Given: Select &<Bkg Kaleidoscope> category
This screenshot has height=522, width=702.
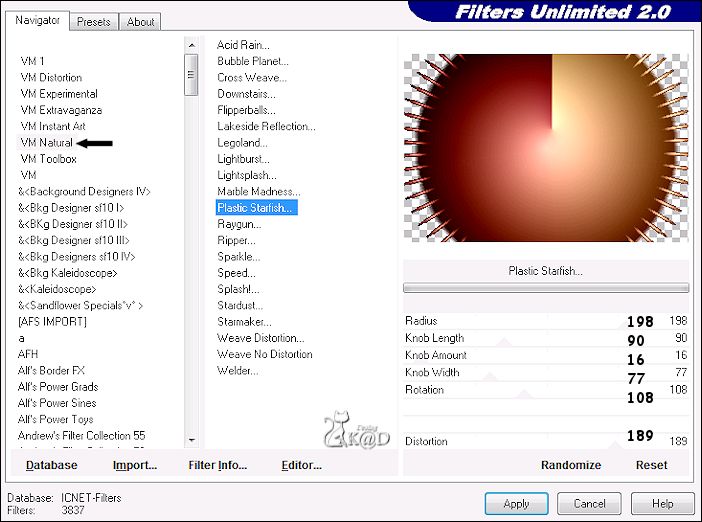Looking at the screenshot, I should pos(67,273).
